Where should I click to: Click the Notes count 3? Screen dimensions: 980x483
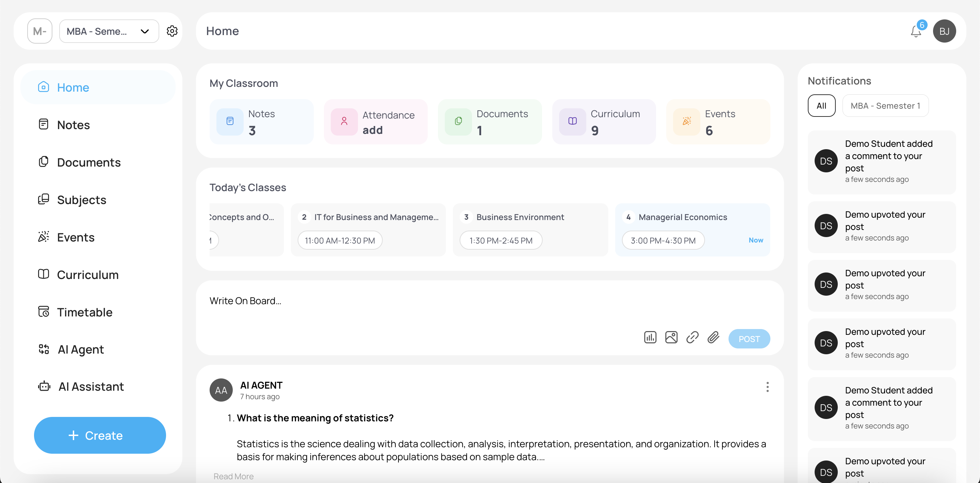(252, 131)
